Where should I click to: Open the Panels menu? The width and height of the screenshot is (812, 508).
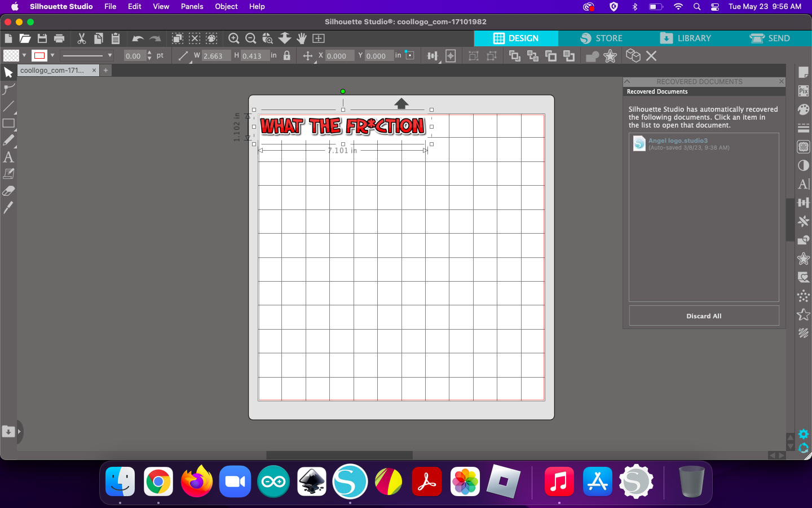[192, 6]
